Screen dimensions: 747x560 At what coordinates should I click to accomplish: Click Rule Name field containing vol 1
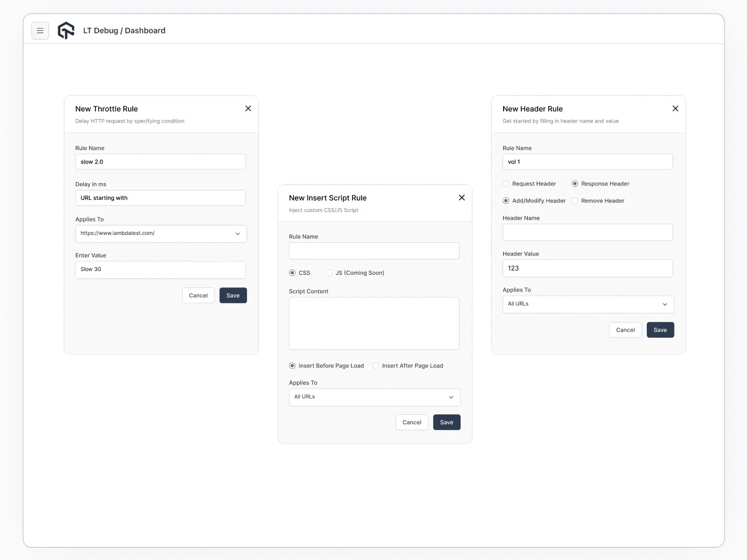coord(588,161)
